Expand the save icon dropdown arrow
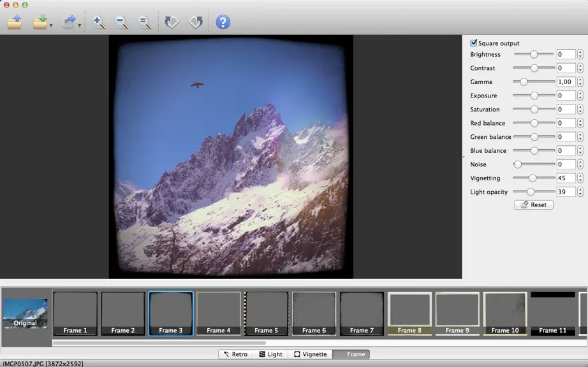The width and height of the screenshot is (588, 367). pos(51,25)
